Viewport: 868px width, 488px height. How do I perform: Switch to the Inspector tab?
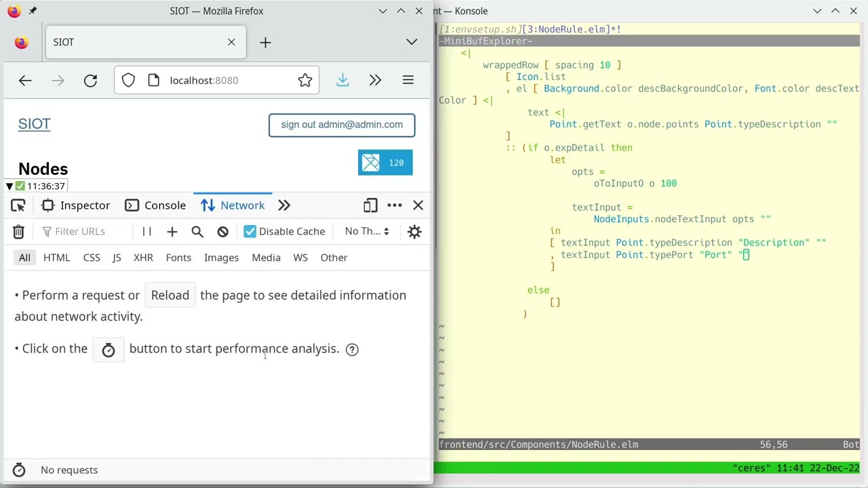click(75, 205)
